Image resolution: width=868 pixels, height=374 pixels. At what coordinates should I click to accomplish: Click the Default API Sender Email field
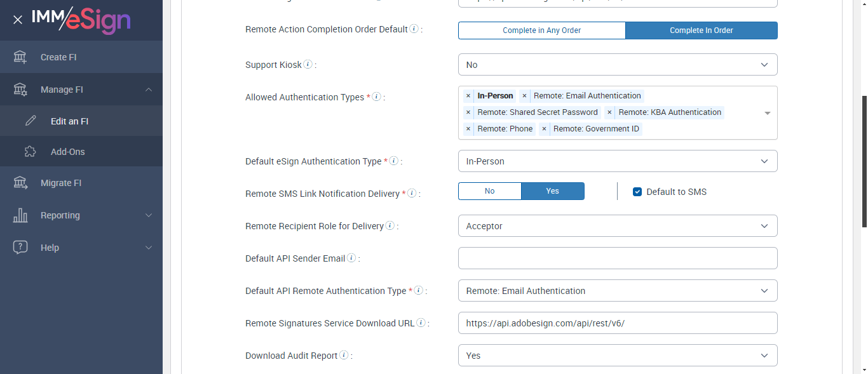[617, 258]
